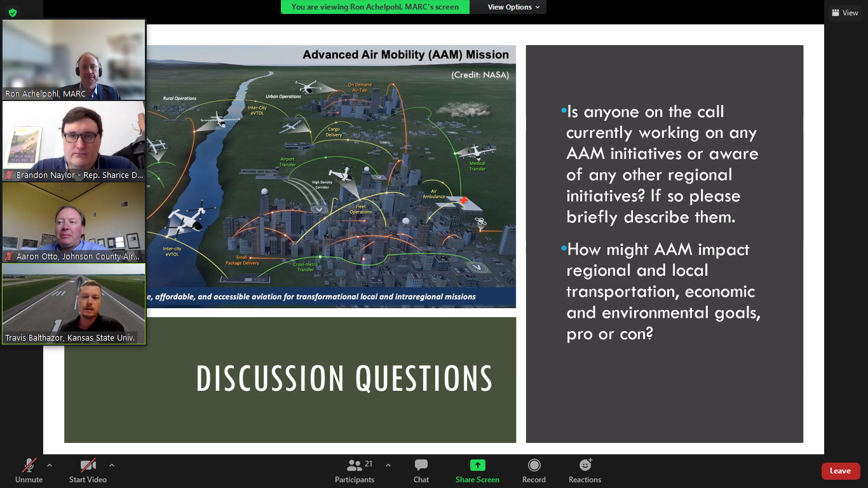Open the Chat panel

[x=421, y=470]
